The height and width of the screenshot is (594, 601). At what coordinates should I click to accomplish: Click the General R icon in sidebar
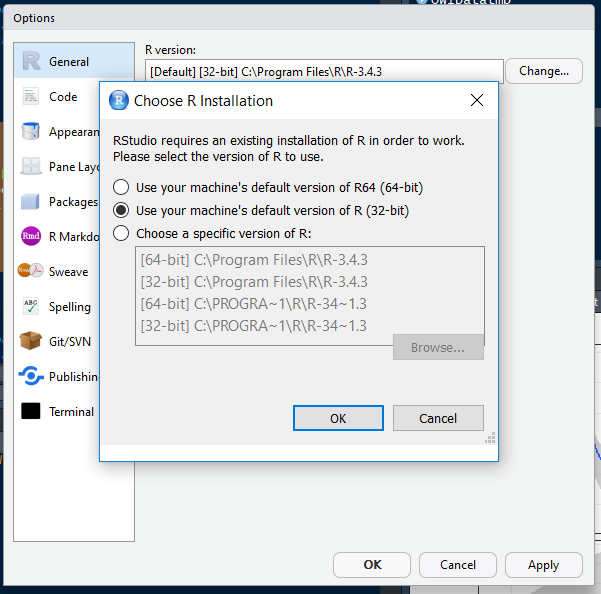click(31, 61)
